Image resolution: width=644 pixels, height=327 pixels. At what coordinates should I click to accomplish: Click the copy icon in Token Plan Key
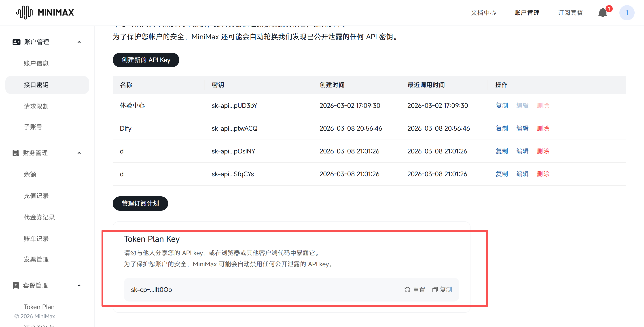pos(435,289)
